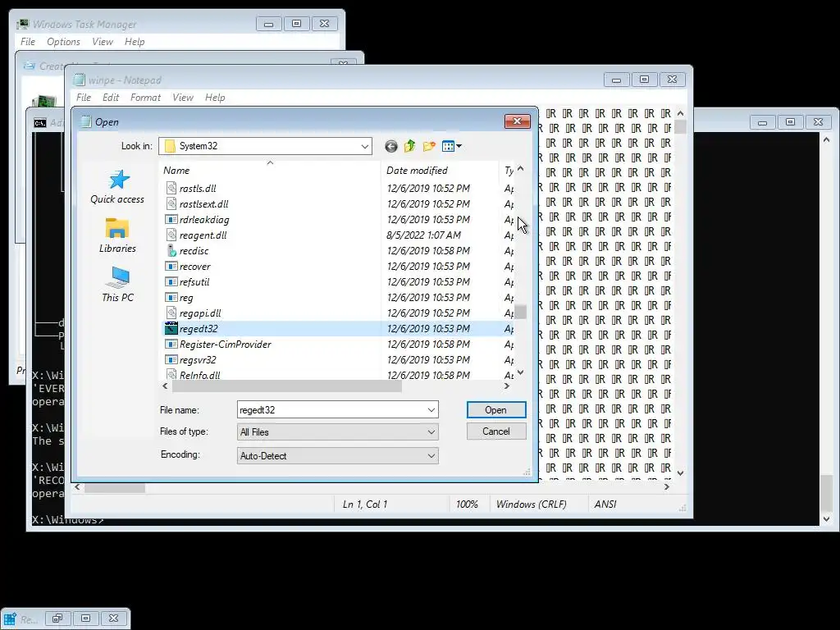The height and width of the screenshot is (630, 840).
Task: Select the reg application icon
Action: pos(171,297)
